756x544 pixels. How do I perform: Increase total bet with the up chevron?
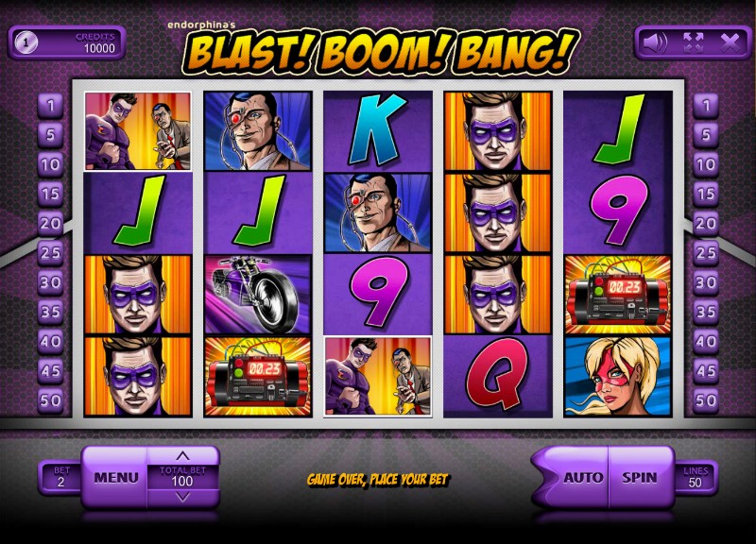click(182, 455)
